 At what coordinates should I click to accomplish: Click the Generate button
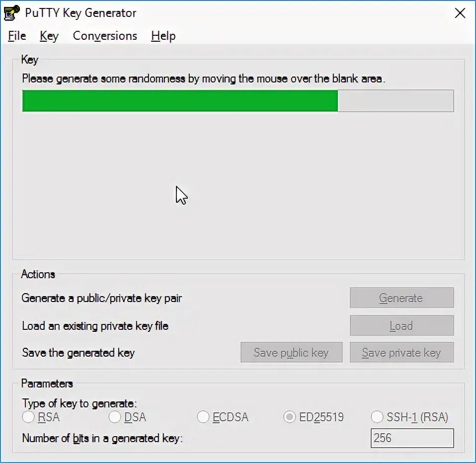tap(401, 298)
